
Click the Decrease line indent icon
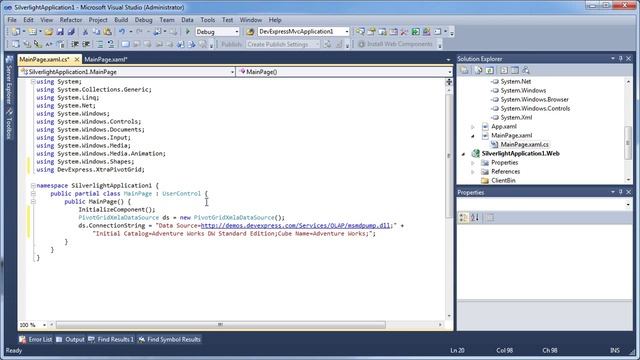pyautogui.click(x=75, y=44)
